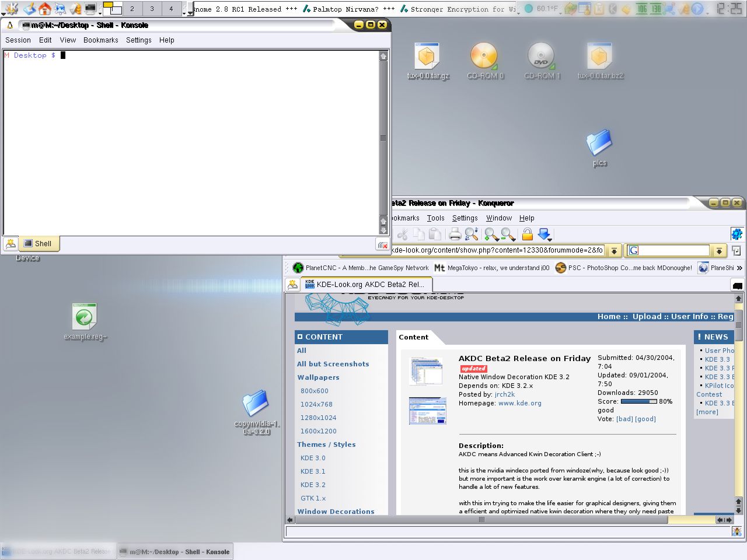The width and height of the screenshot is (747, 560).
Task: Click the Wallpapers link in sidebar
Action: pyautogui.click(x=318, y=377)
